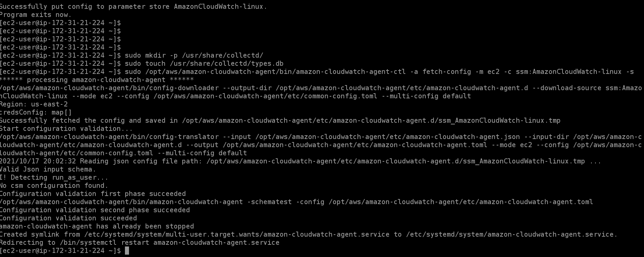The width and height of the screenshot is (644, 257).
Task: Click 'Redirecting to /bin/systemctl restart' line
Action: (140, 242)
